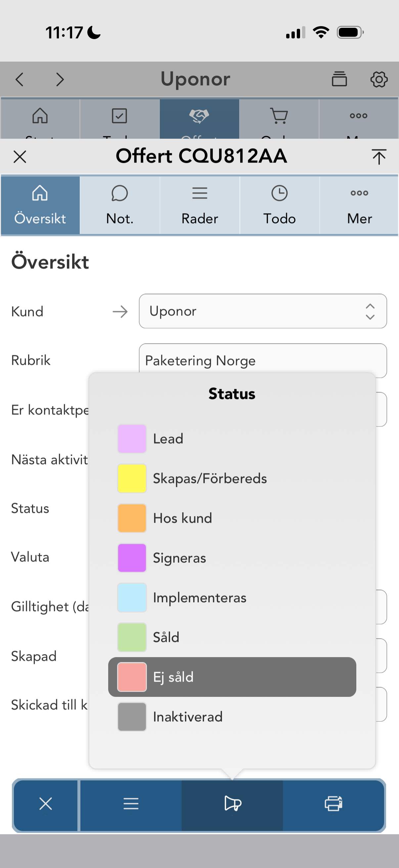Open the Offert handshake tab
Viewport: 399px width, 868px height.
[x=199, y=119]
